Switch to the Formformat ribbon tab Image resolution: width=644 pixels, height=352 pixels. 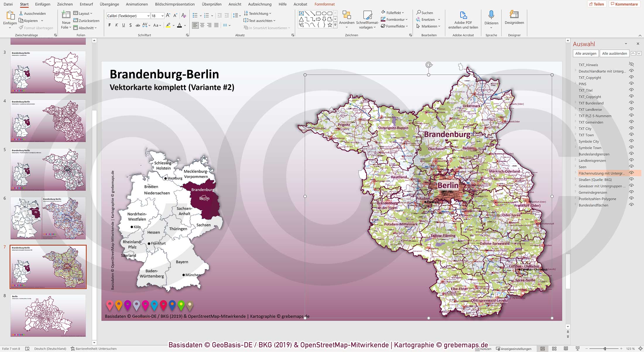pyautogui.click(x=324, y=4)
